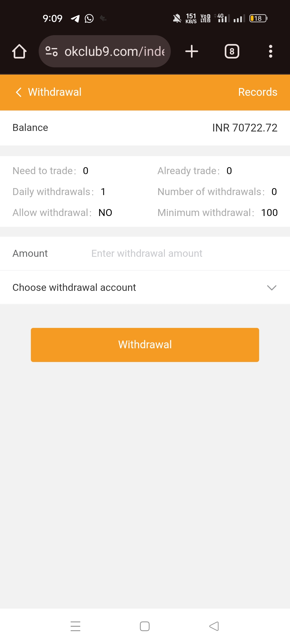Tap the battery indicator in status bar
290x644 pixels.
click(x=258, y=19)
